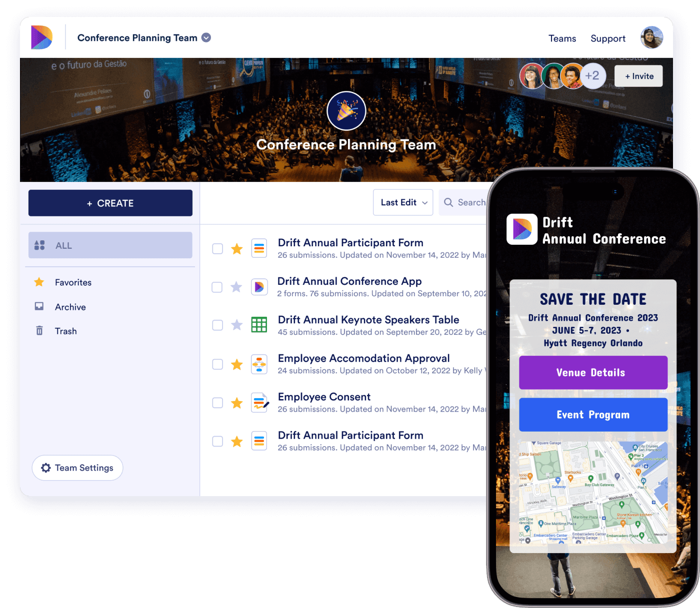Image resolution: width=700 pixels, height=608 pixels.
Task: Click the third member avatar in banner
Action: pyautogui.click(x=572, y=76)
